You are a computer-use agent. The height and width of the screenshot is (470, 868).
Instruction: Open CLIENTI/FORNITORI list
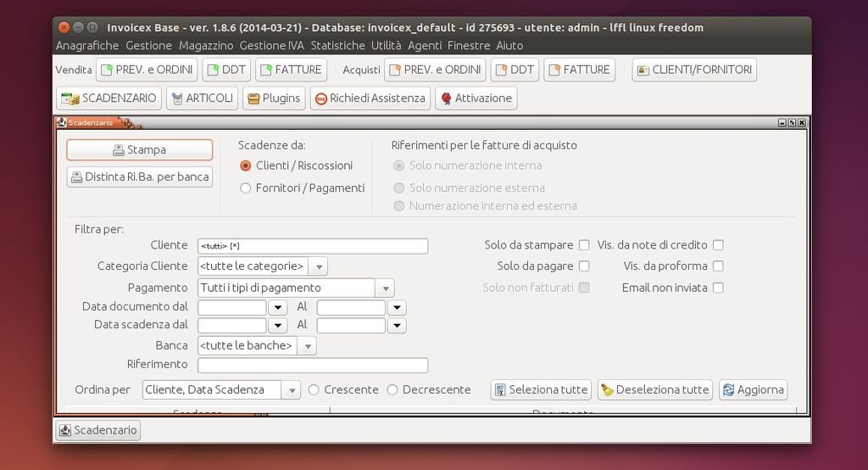(693, 70)
